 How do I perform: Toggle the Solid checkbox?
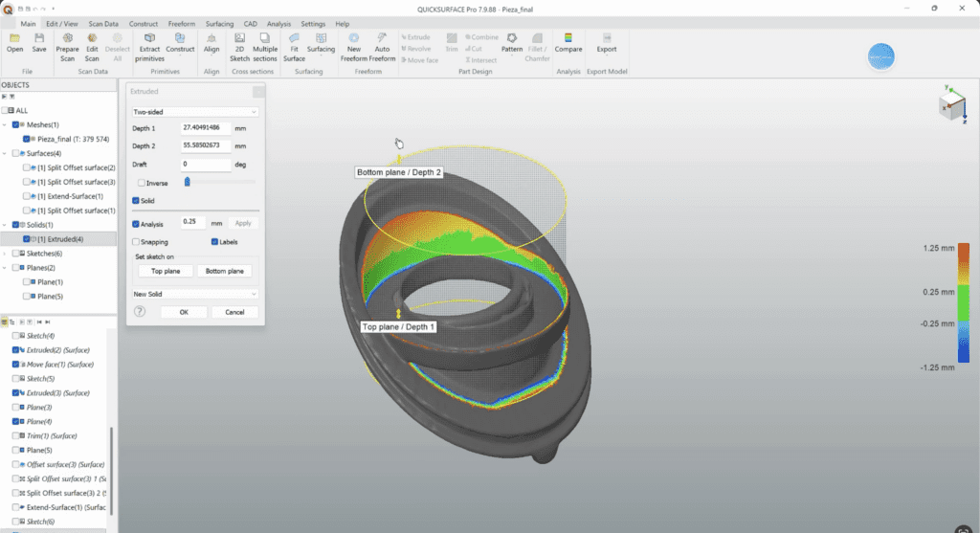[137, 201]
